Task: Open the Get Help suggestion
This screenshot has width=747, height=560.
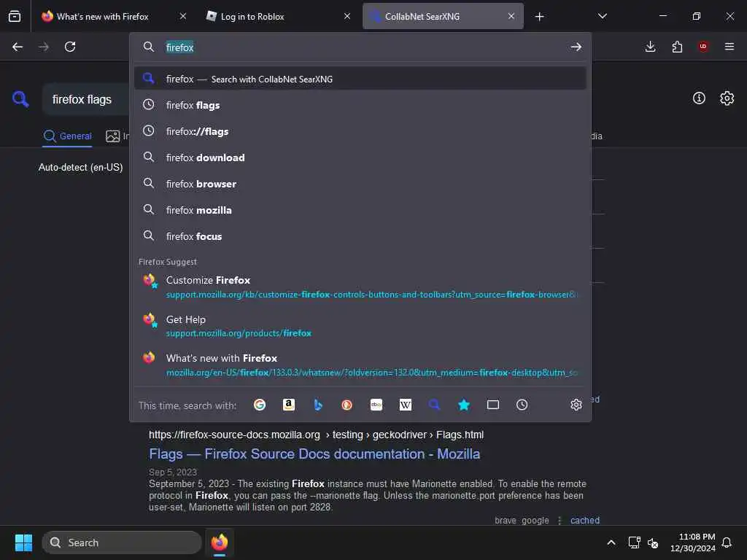Action: pyautogui.click(x=360, y=326)
